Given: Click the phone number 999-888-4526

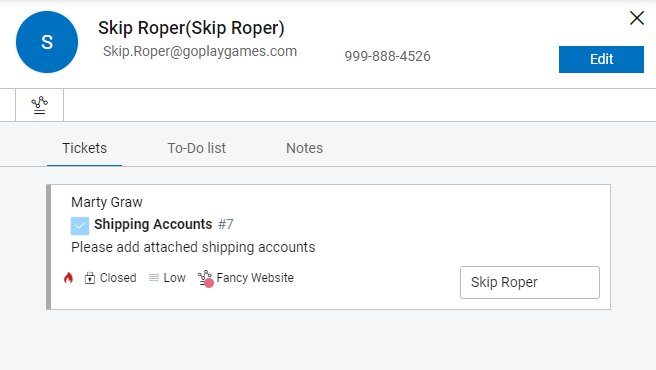Looking at the screenshot, I should coord(387,56).
